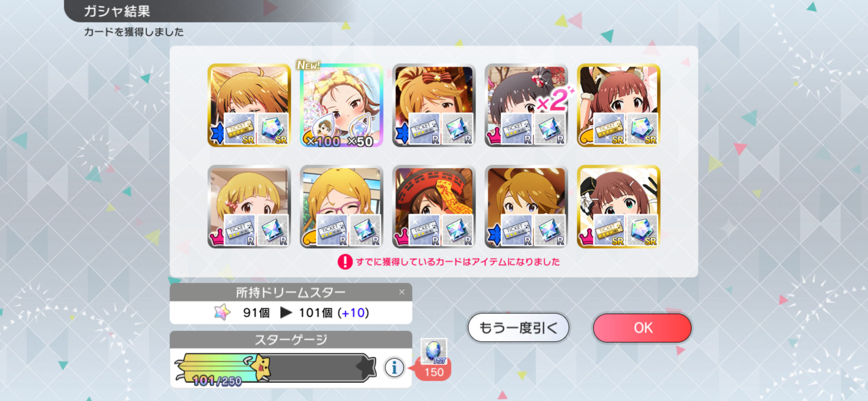Viewport: 868px width, 401px height.
Task: Select the pink glasses girl card
Action: click(342, 207)
